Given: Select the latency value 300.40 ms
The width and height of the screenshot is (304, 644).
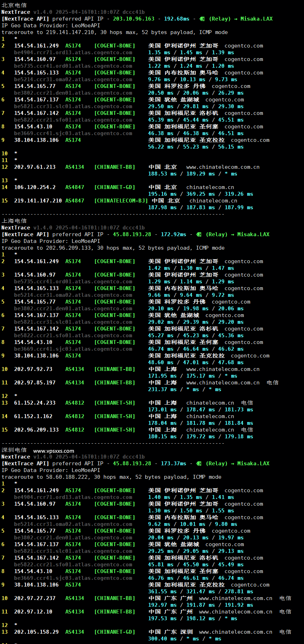Looking at the screenshot, I should (x=162, y=639).
